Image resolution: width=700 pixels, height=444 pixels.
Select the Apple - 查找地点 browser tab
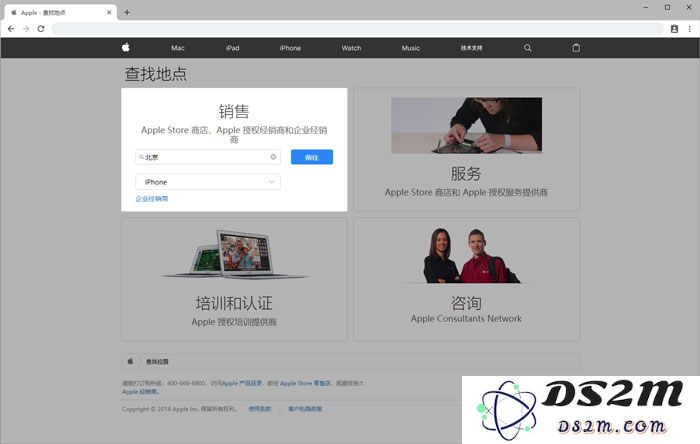(60, 12)
